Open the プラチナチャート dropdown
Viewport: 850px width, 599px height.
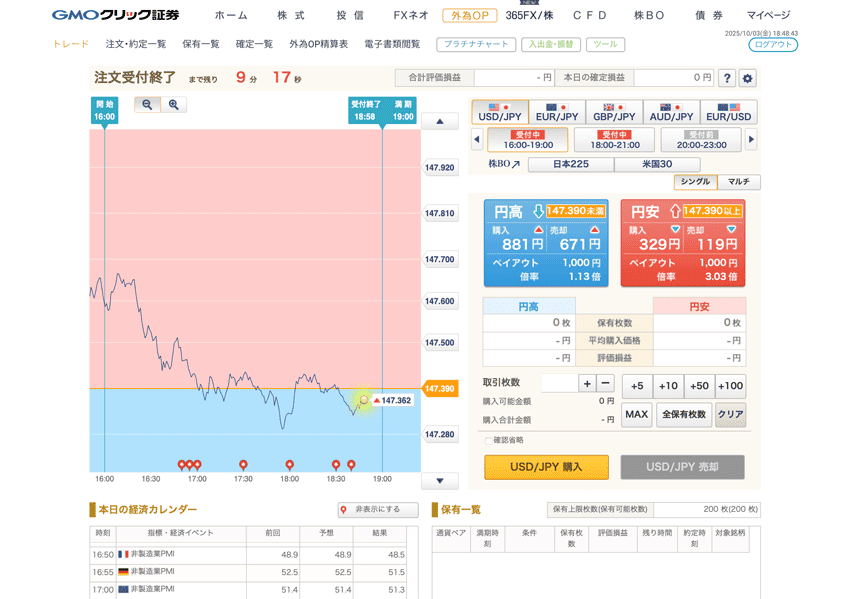476,45
